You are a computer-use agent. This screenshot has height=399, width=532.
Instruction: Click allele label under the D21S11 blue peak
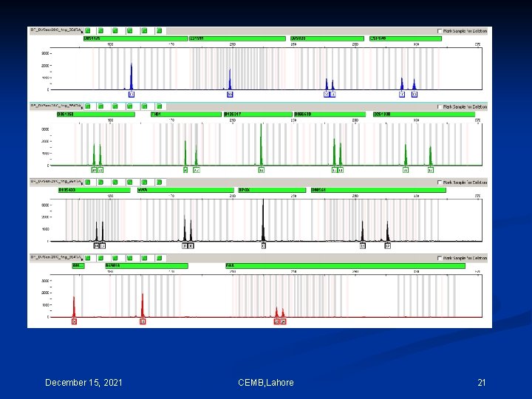230,95
